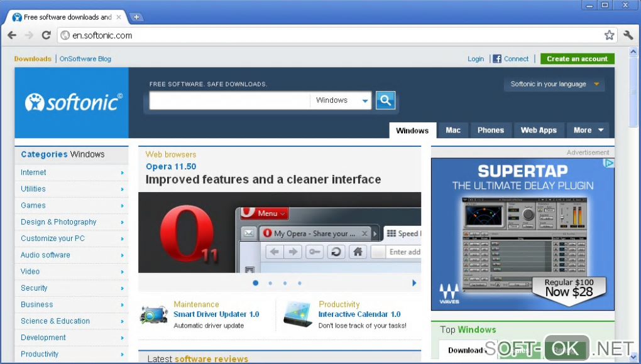641x364 pixels.
Task: Click the Facebook Connect icon
Action: [496, 59]
